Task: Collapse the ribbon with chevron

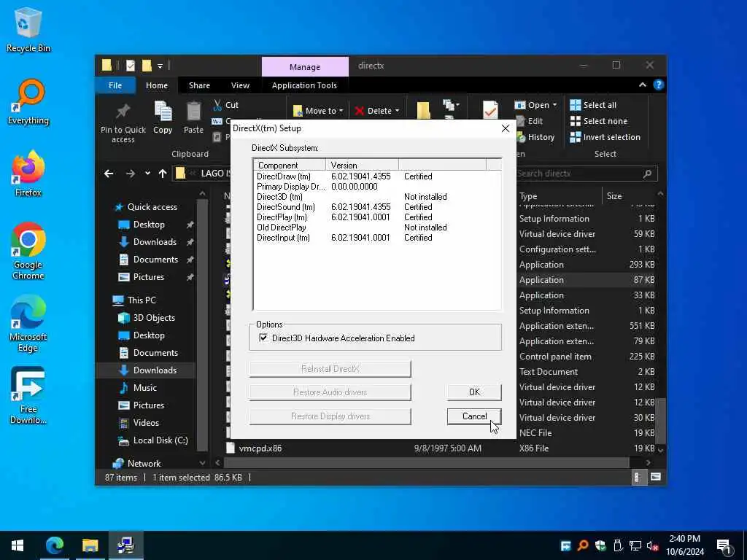Action: 643,85
